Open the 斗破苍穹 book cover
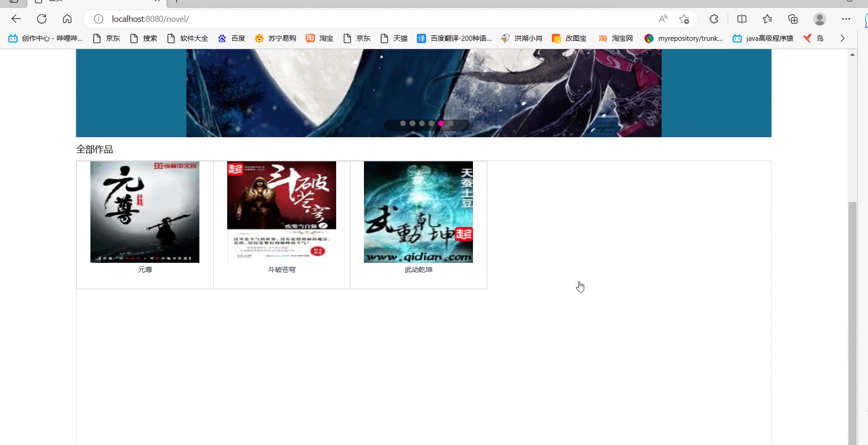This screenshot has height=445, width=868. click(x=281, y=212)
